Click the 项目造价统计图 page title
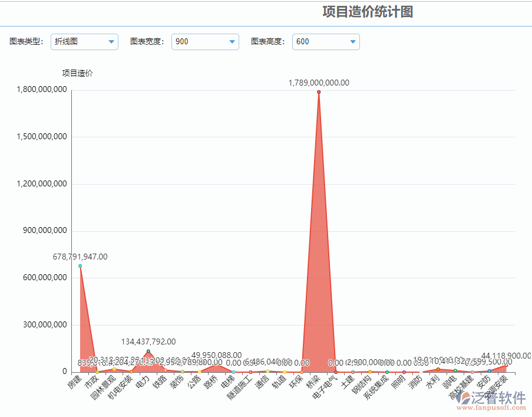Viewport: 532px width, 417px height. 368,12
